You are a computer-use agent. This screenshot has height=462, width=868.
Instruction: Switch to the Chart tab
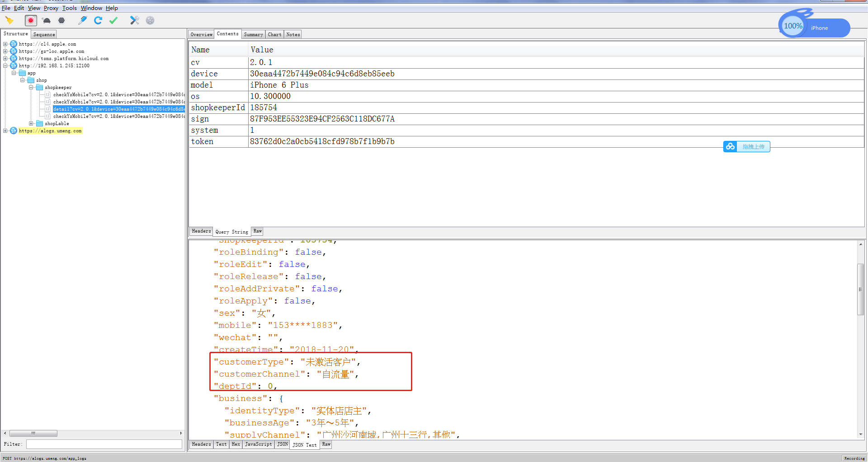tap(274, 34)
